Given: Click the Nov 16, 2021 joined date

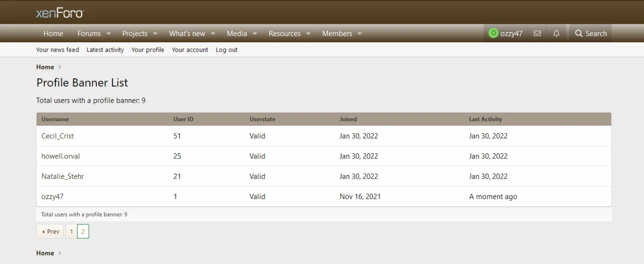Looking at the screenshot, I should (360, 197).
